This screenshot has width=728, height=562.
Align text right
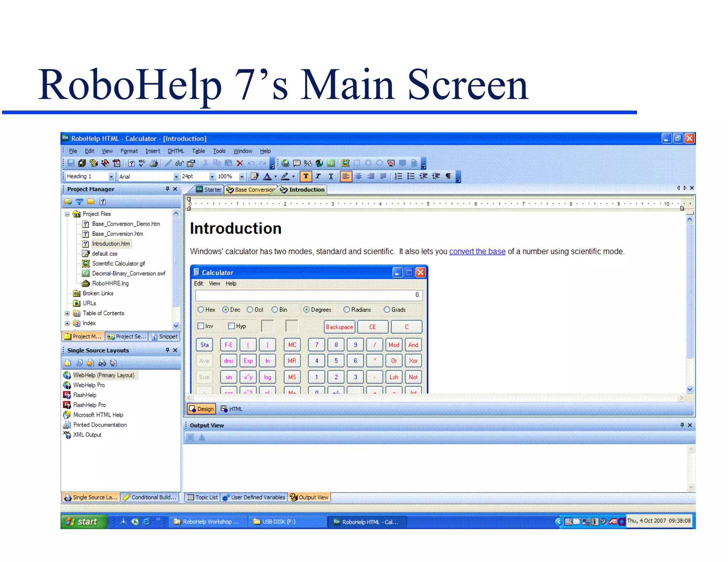coord(371,176)
